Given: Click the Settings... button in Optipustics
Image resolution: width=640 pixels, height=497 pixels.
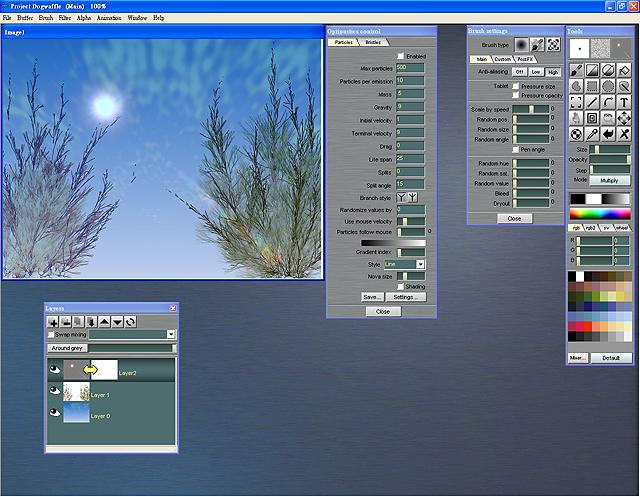Looking at the screenshot, I should [405, 297].
